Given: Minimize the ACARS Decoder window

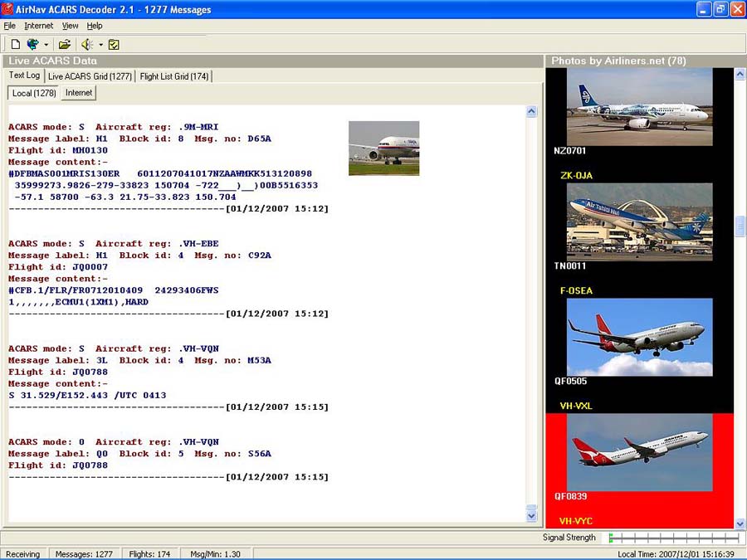Looking at the screenshot, I should coord(704,9).
